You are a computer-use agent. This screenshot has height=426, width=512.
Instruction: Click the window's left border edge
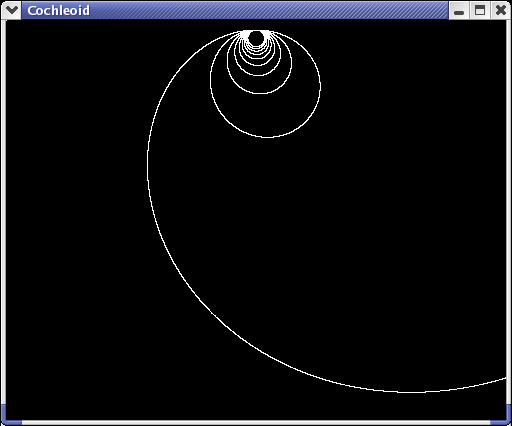click(x=3, y=212)
